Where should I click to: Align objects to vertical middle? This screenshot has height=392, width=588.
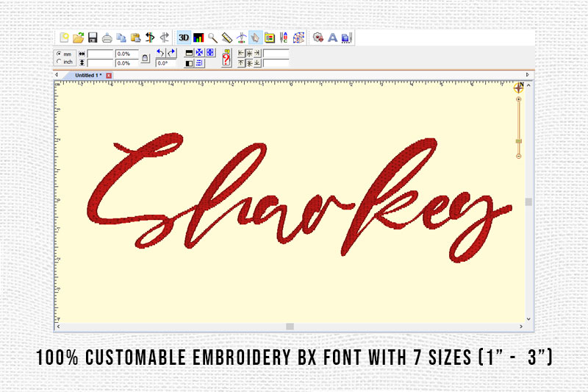(x=249, y=63)
